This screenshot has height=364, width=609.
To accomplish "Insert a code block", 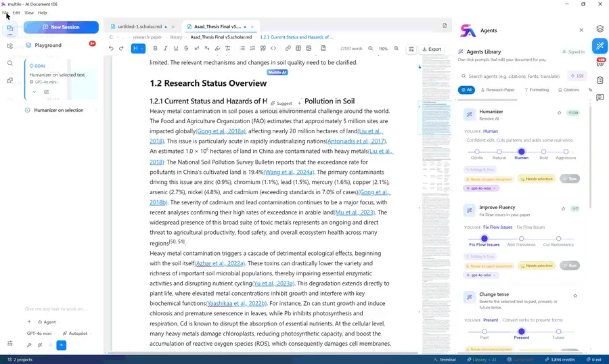I will coord(273,49).
